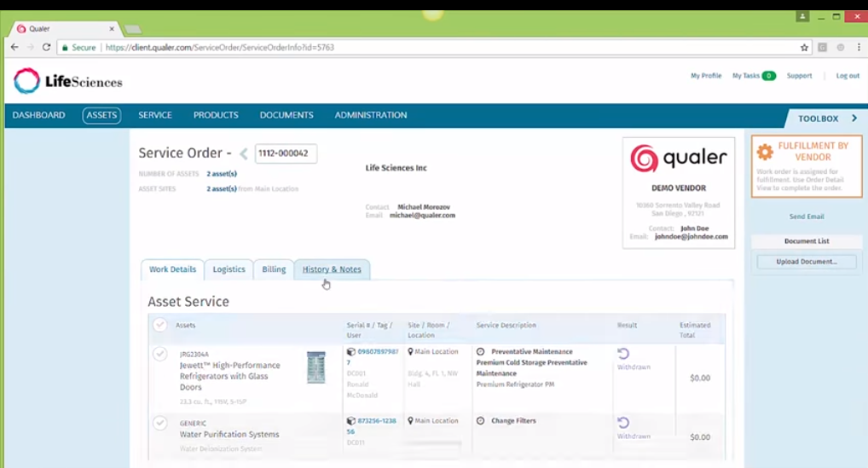The height and width of the screenshot is (468, 868).
Task: Open the Logistics tab
Action: (229, 269)
